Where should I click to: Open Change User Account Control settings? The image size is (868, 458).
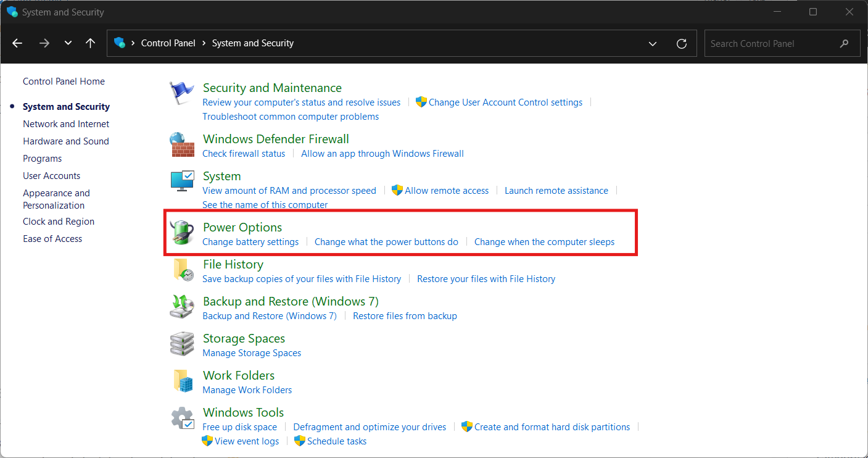tap(505, 102)
